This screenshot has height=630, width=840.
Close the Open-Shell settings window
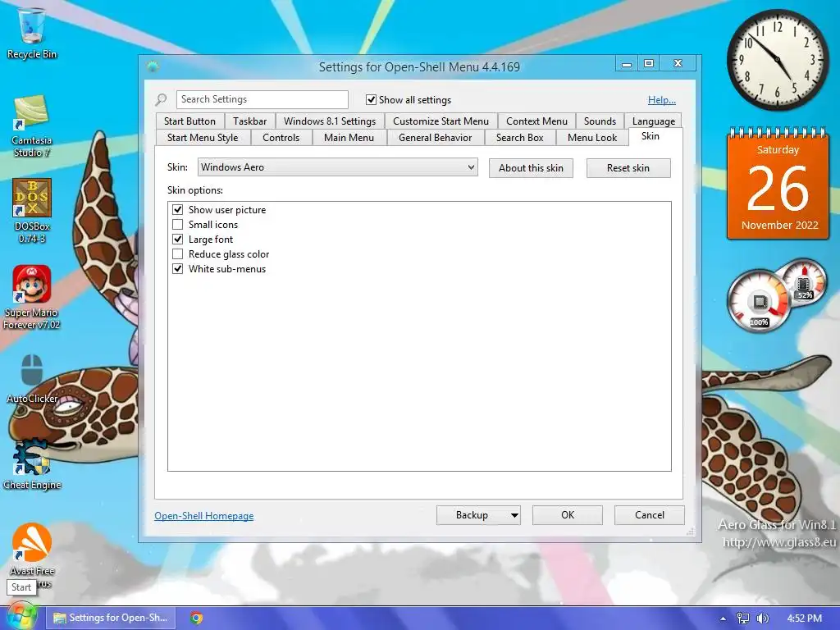pyautogui.click(x=678, y=64)
